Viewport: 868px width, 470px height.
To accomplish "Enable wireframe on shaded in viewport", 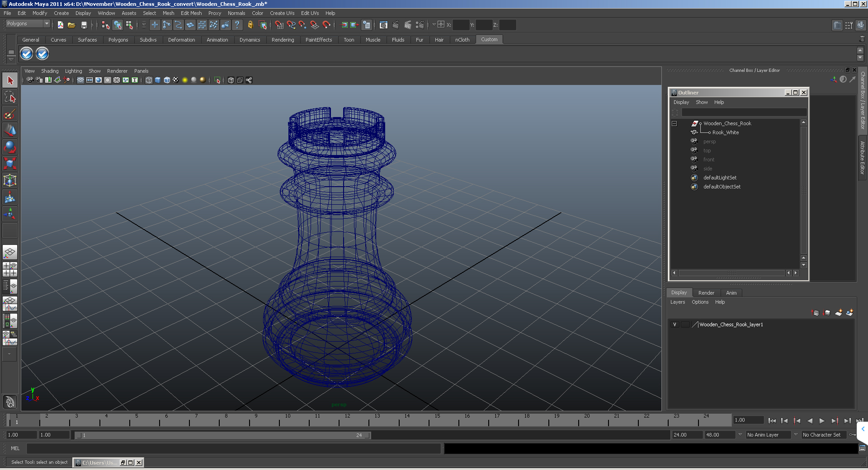I will tap(167, 80).
